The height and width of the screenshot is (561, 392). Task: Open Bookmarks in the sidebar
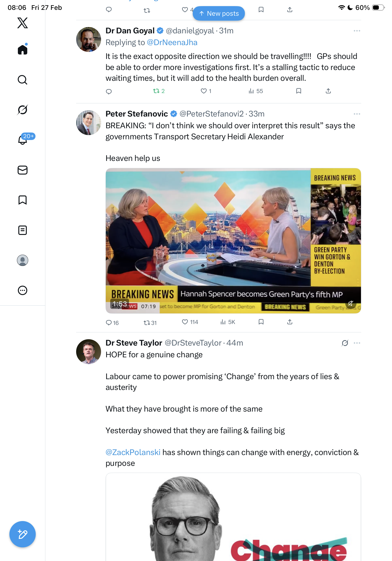pos(23,200)
